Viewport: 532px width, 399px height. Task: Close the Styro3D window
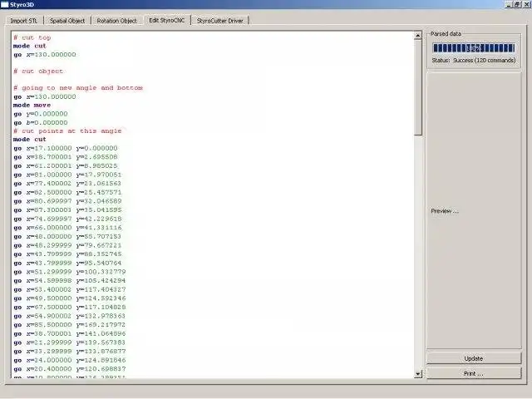[x=526, y=4]
